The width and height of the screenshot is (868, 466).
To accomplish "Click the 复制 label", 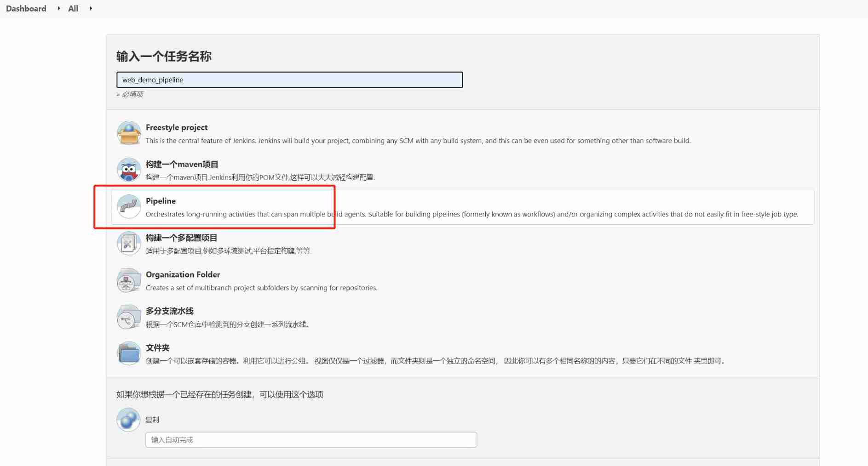I will point(152,420).
